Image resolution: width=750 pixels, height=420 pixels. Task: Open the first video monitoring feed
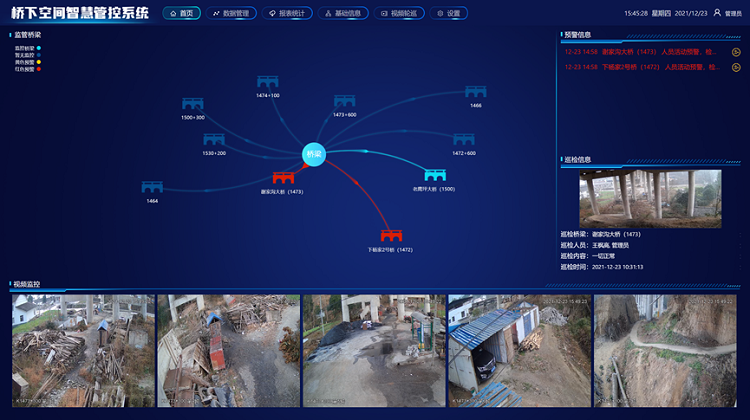click(83, 350)
